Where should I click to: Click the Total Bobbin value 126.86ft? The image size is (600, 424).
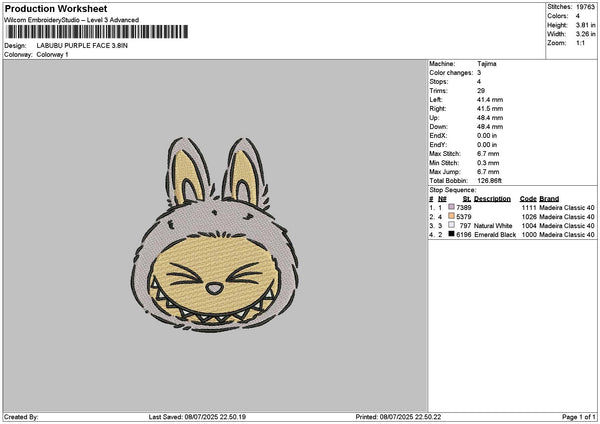(x=492, y=178)
